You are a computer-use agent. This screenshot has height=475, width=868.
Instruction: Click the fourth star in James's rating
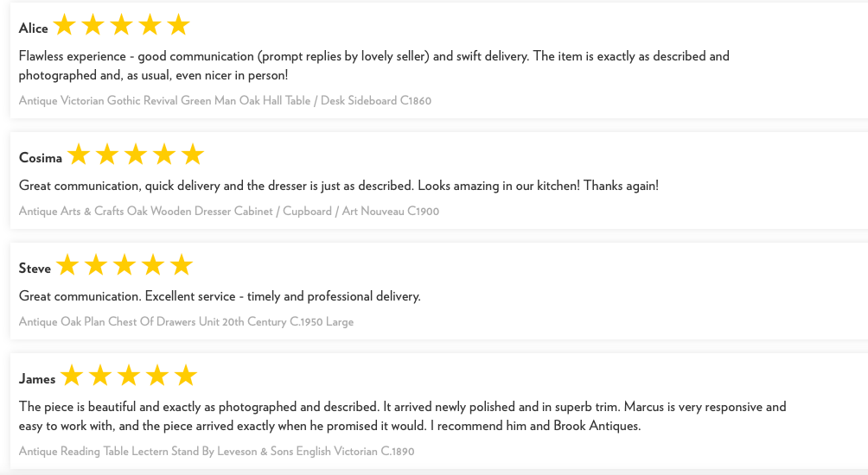pyautogui.click(x=157, y=376)
